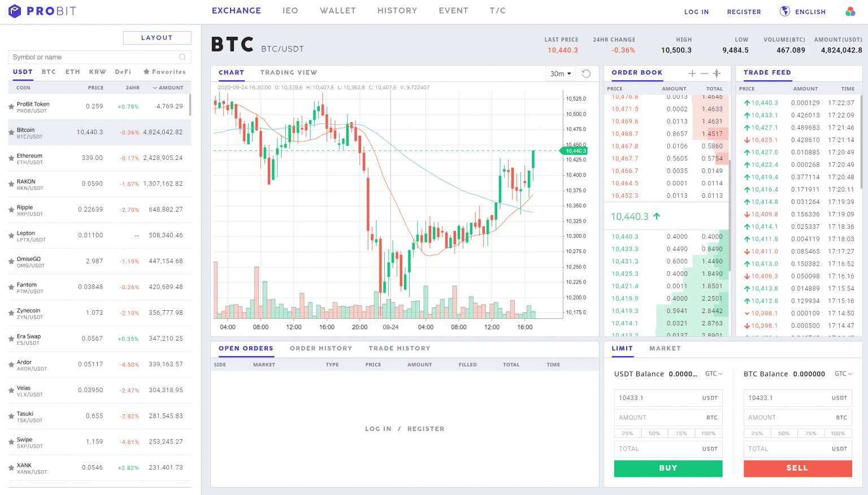Open the EVENT page
Image resolution: width=868 pixels, height=495 pixels.
pyautogui.click(x=453, y=11)
